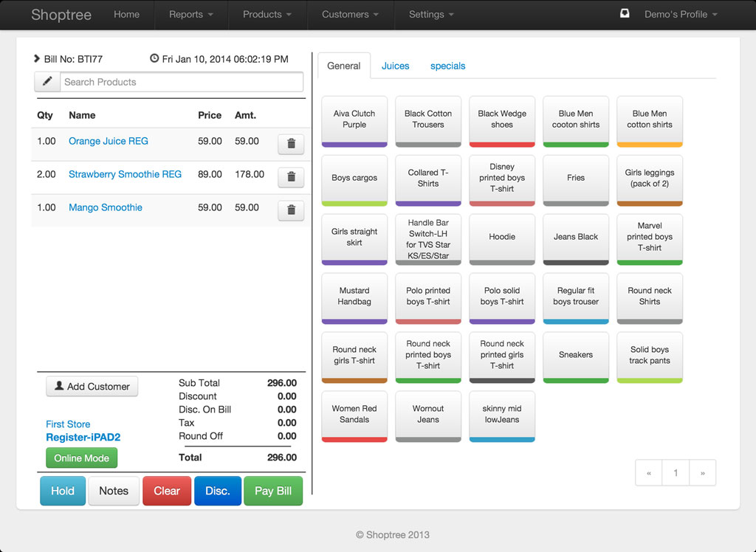Add Round neck girls T-shirt
The height and width of the screenshot is (552, 756).
354,357
